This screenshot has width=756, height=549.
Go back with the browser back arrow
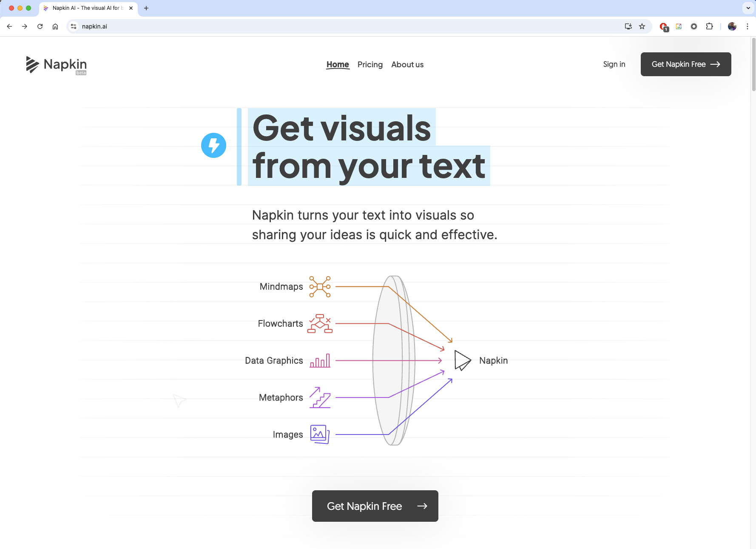9,26
